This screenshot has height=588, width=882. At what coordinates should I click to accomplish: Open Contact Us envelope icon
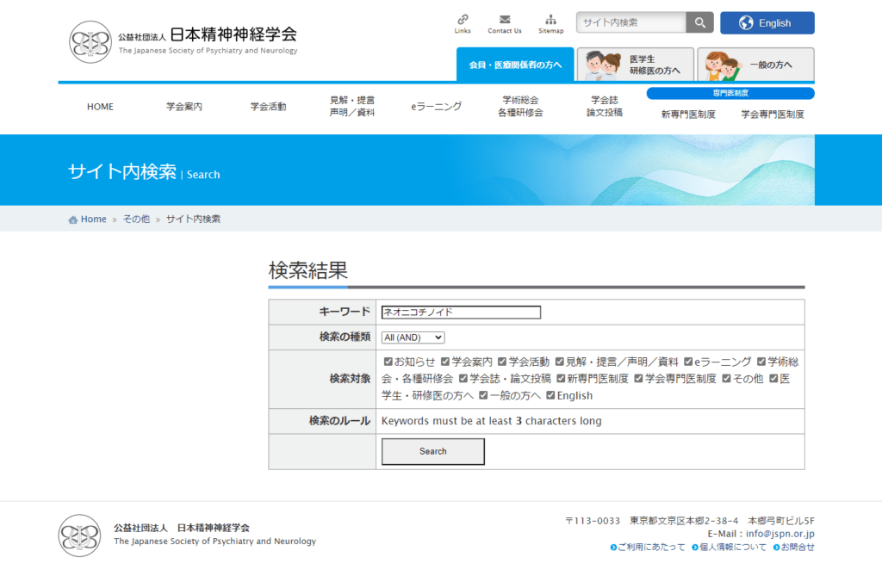504,19
